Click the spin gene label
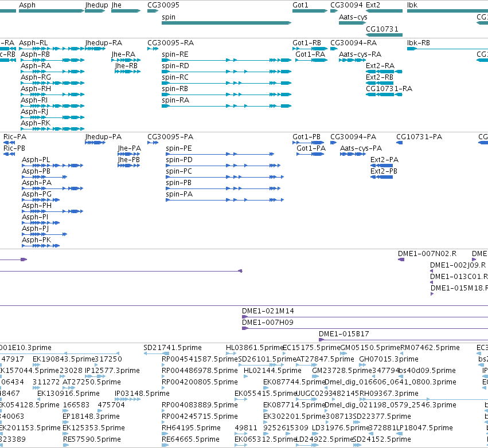Viewport: 488px width, 448px height. [169, 17]
